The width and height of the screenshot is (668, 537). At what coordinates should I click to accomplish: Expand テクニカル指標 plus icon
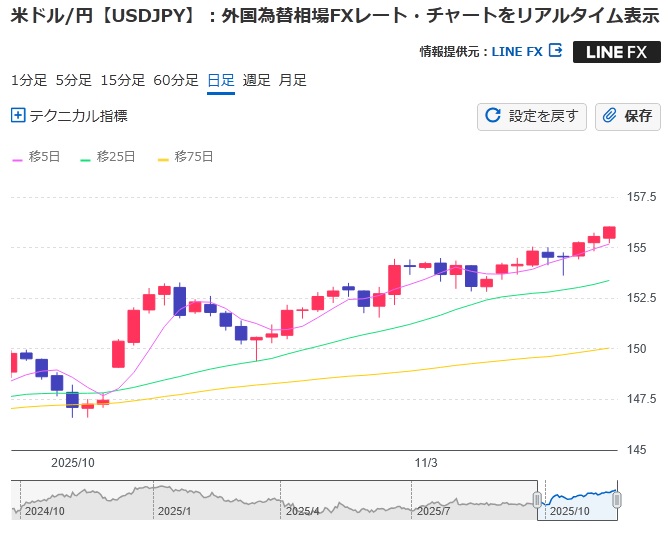click(x=17, y=116)
